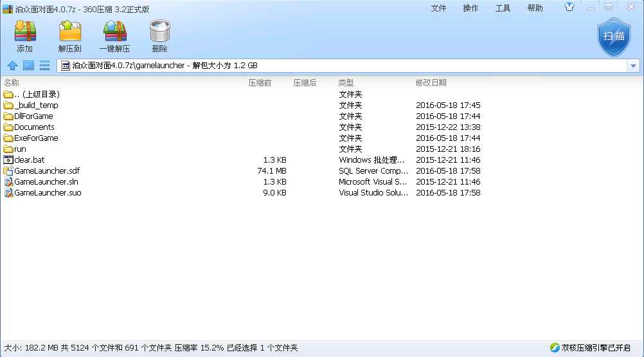Select the ExeForGame folder icon
Screen dimensions: 644x357
[8, 138]
